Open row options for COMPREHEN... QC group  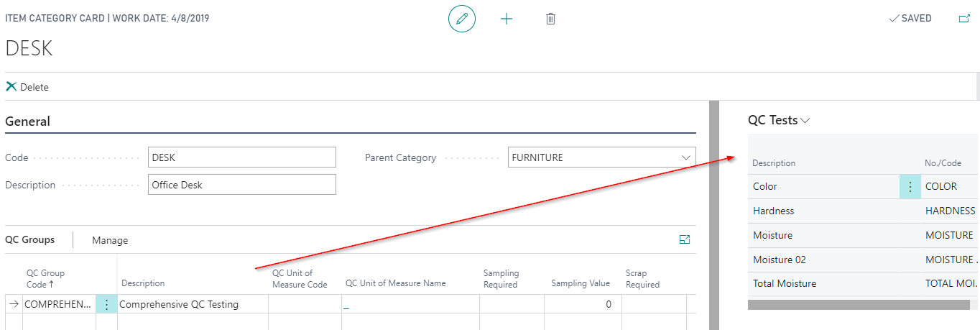106,304
